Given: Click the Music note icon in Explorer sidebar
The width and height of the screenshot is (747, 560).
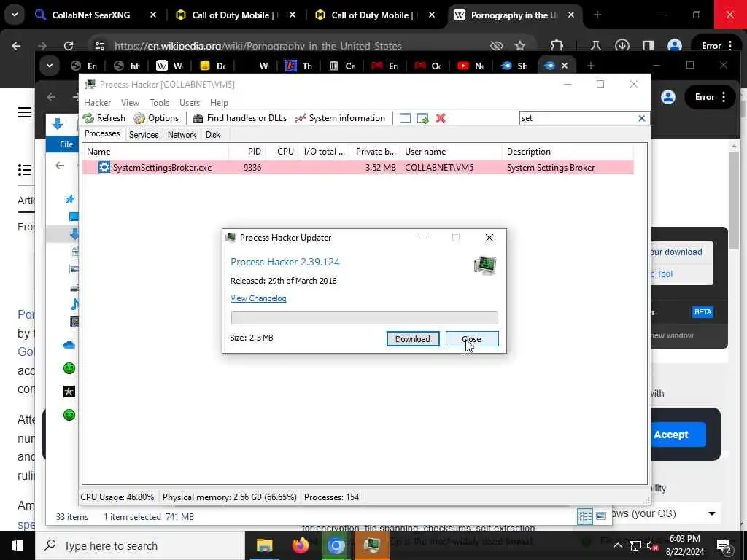Looking at the screenshot, I should click(x=74, y=303).
